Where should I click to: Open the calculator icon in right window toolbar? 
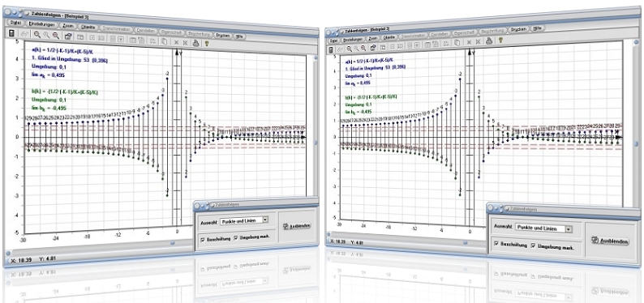[x=331, y=50]
